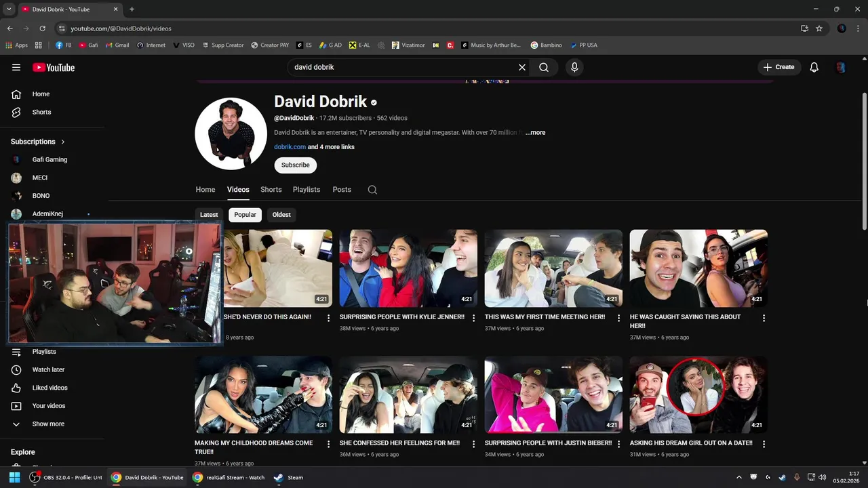
Task: Show hidden system tray icons chevron
Action: [739, 477]
